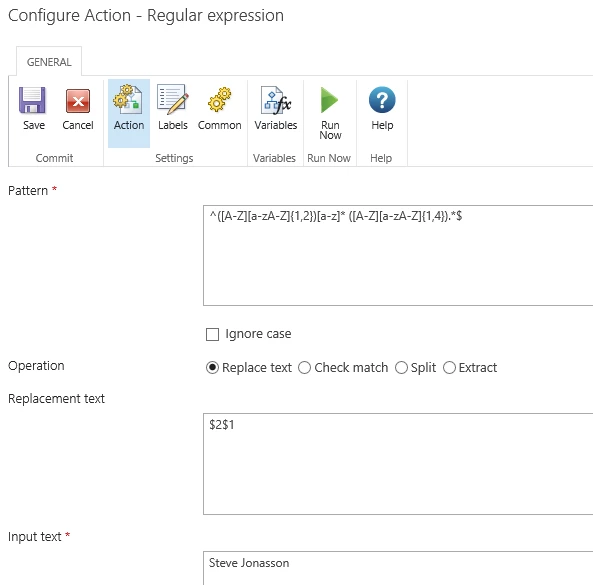Enable the Ignore case checkbox
This screenshot has width=593, height=585.
[213, 334]
